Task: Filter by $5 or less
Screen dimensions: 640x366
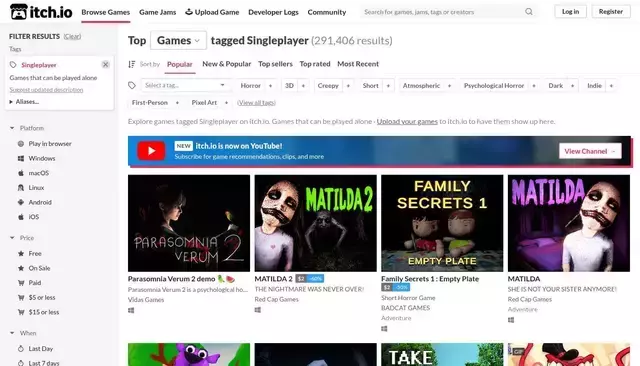Action: (x=37, y=297)
